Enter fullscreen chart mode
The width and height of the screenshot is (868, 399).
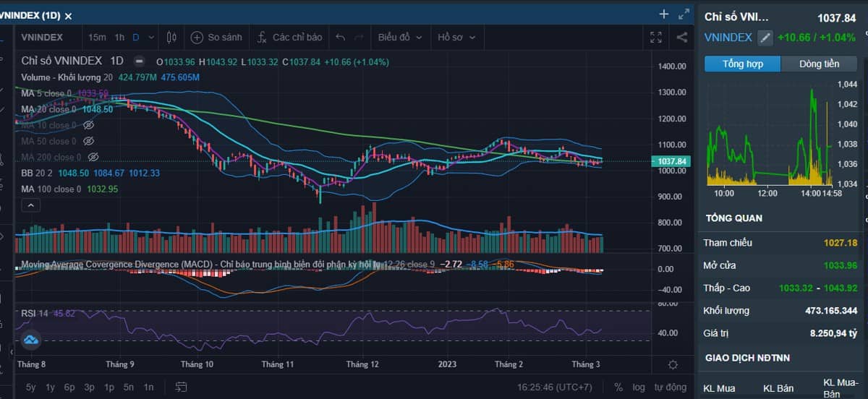tap(656, 37)
